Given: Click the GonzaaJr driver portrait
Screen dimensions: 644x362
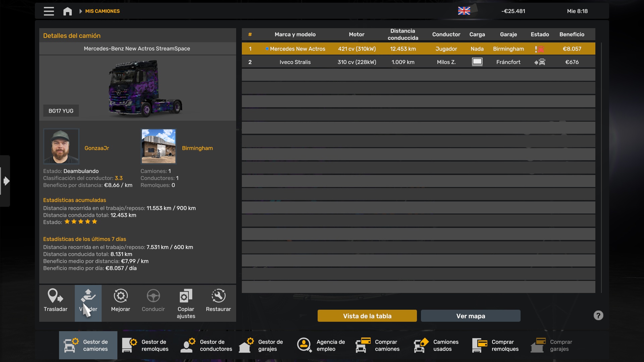Looking at the screenshot, I should (61, 146).
